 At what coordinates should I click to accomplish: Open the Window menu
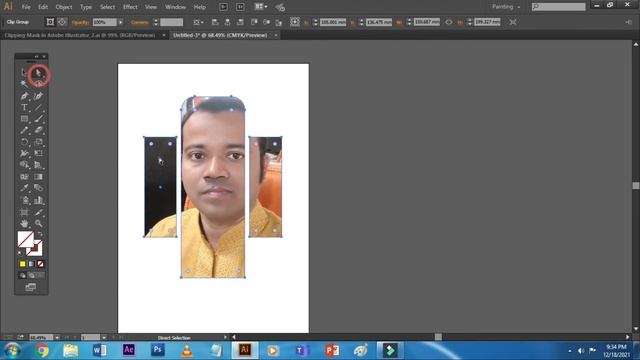[176, 7]
